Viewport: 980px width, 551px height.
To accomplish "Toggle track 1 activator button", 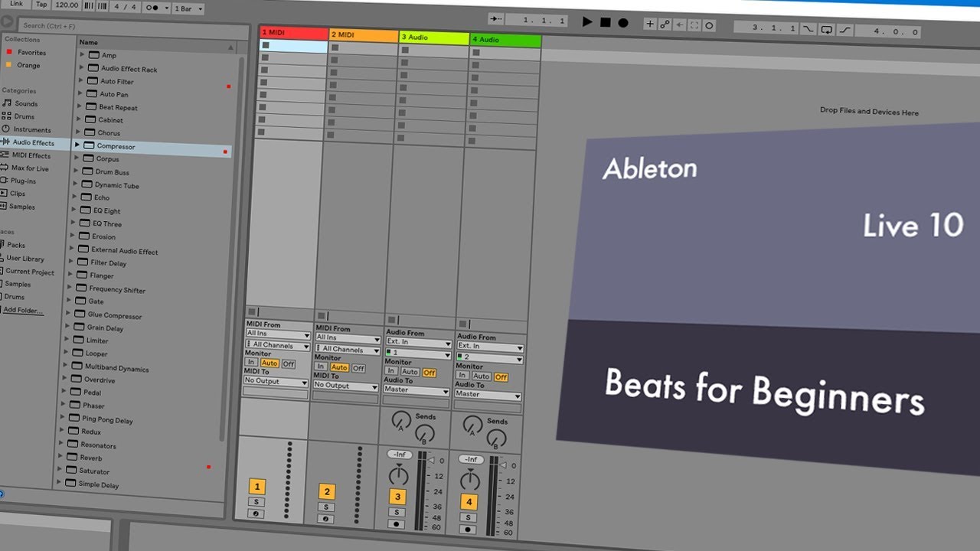I will coord(257,487).
